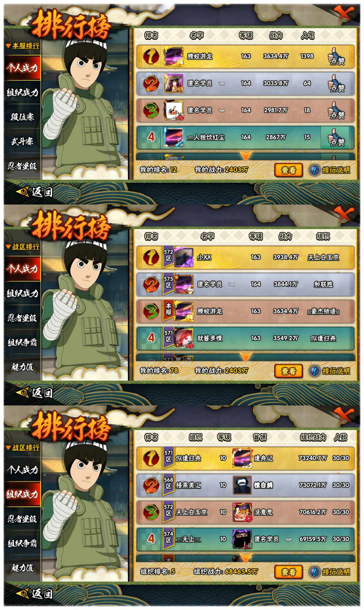The width and height of the screenshot is (364, 610).
Task: Select the second-ranked 匿名学员 row with 3035.8万
Action: click(245, 84)
